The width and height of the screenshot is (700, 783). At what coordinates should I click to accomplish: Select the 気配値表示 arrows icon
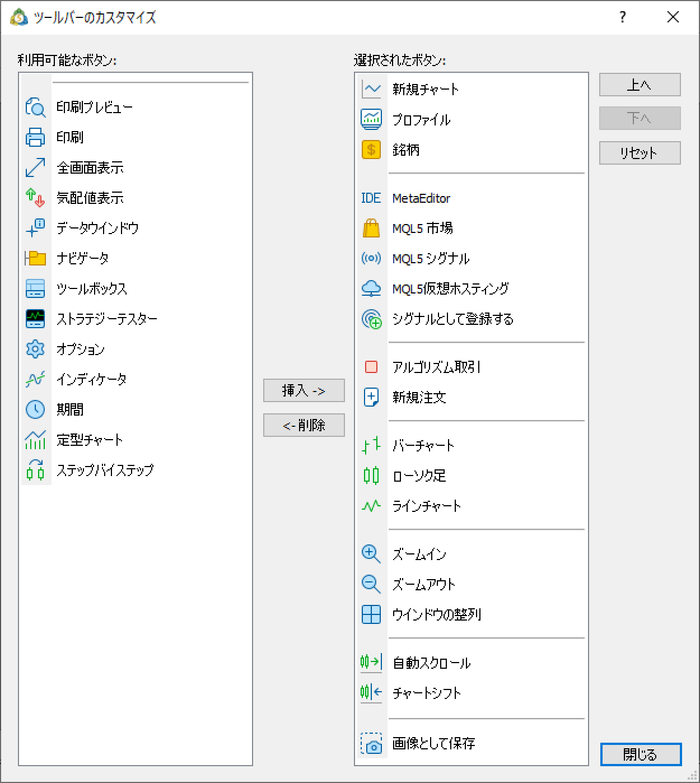pyautogui.click(x=35, y=198)
